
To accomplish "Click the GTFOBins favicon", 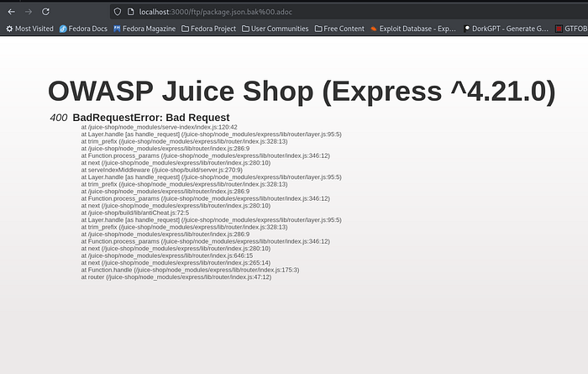I will tap(559, 29).
